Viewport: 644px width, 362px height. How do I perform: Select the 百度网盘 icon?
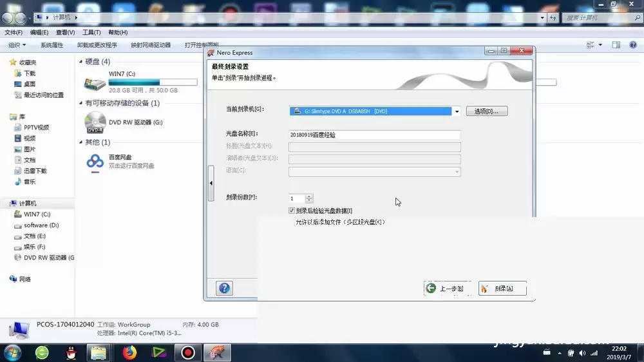(x=95, y=163)
